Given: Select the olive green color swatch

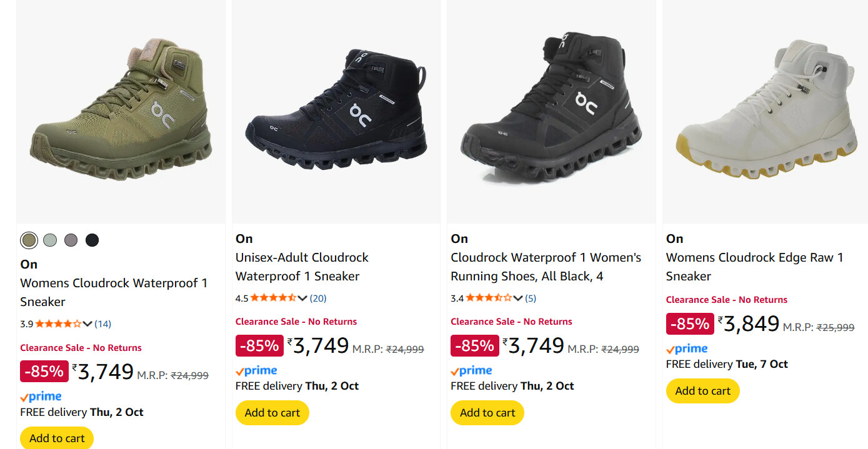Looking at the screenshot, I should [x=29, y=240].
